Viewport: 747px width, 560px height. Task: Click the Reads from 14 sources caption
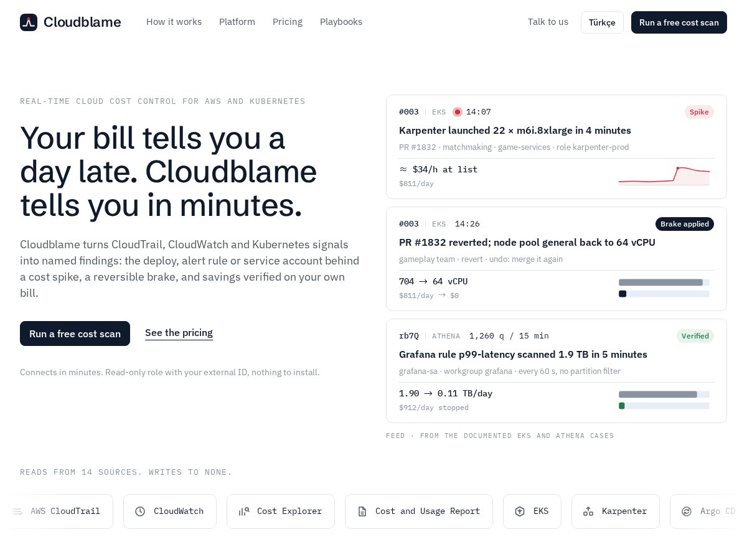tap(126, 472)
